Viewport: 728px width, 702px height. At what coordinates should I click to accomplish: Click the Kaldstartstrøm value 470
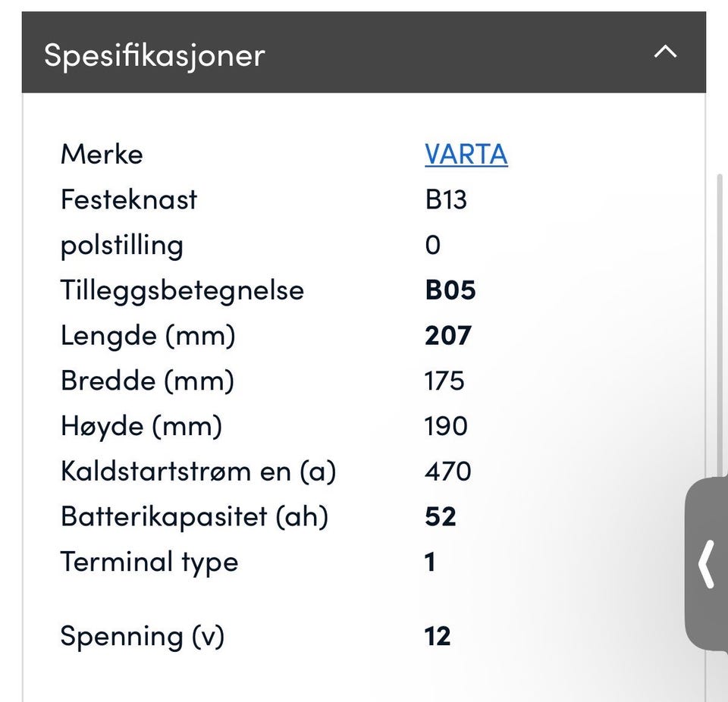pyautogui.click(x=448, y=472)
